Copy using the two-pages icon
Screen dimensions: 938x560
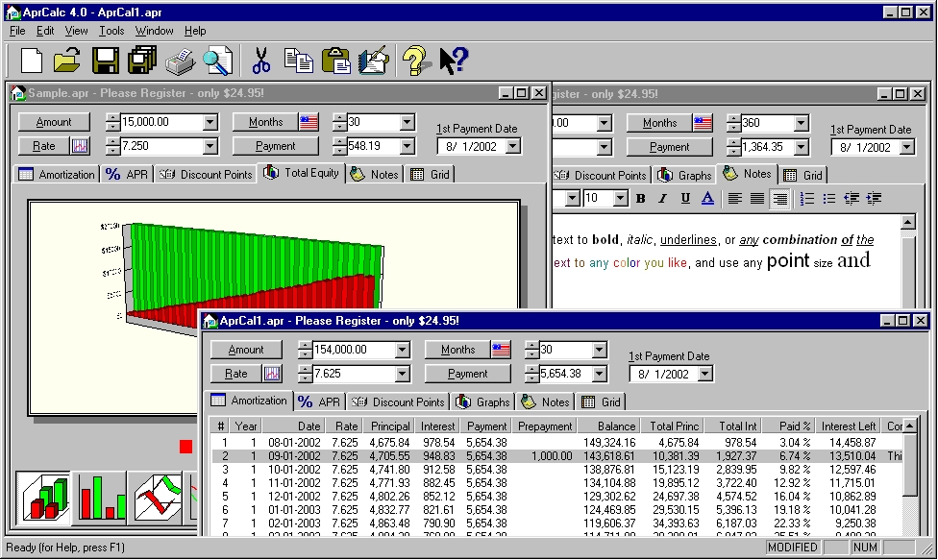[x=299, y=61]
